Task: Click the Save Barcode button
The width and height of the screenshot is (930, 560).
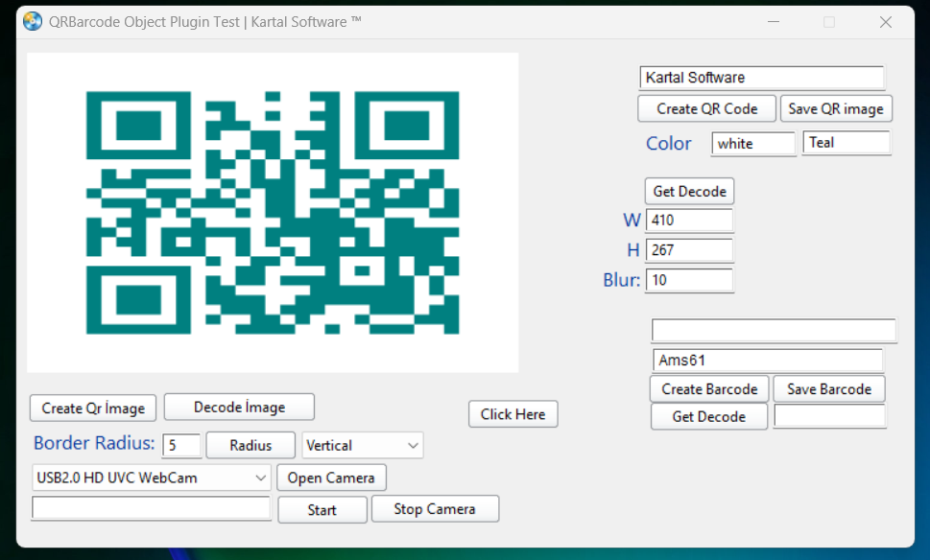Action: pyautogui.click(x=829, y=389)
